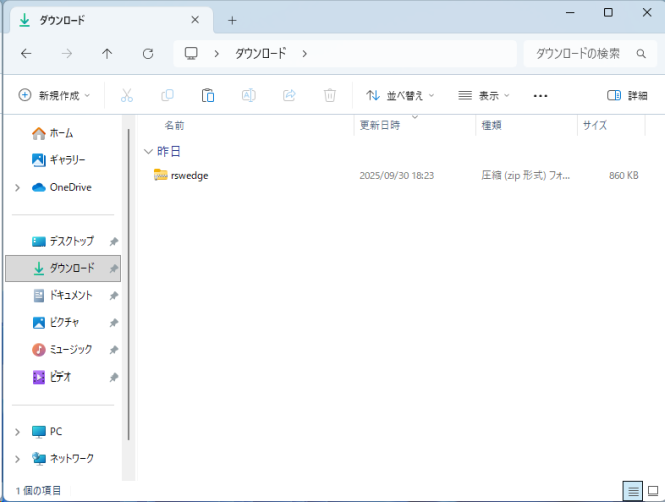Open the 並べ替え sort dropdown
The height and width of the screenshot is (502, 665).
pyautogui.click(x=400, y=95)
